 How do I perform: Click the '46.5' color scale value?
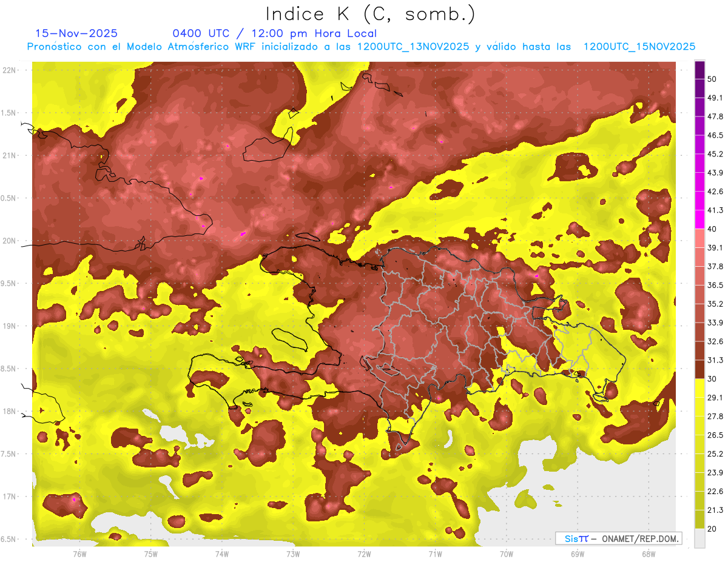[715, 135]
